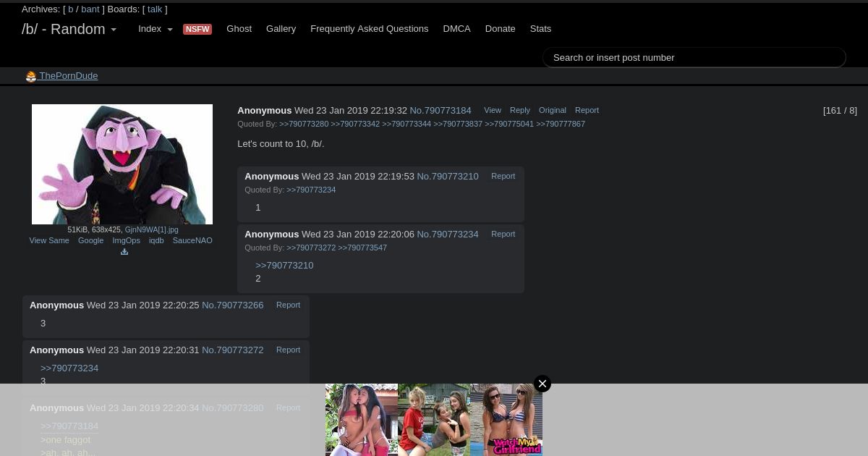The height and width of the screenshot is (456, 868).
Task: Open post No.790773210
Action: [448, 177]
